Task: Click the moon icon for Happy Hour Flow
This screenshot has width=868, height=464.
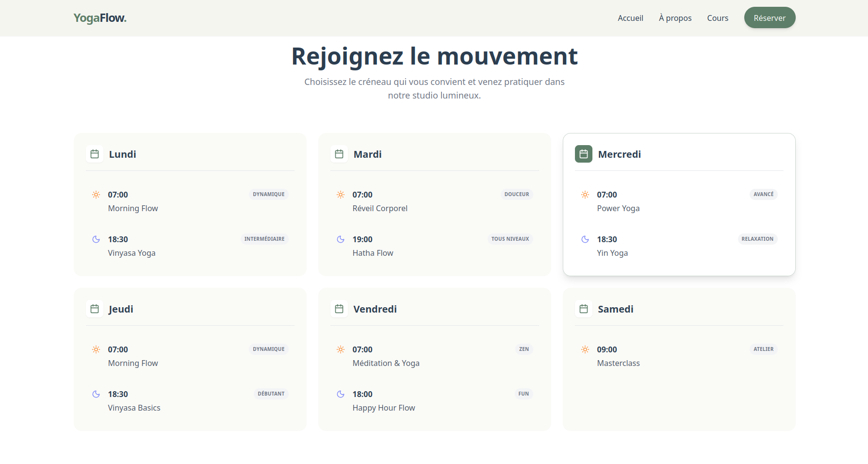Action: (x=341, y=395)
